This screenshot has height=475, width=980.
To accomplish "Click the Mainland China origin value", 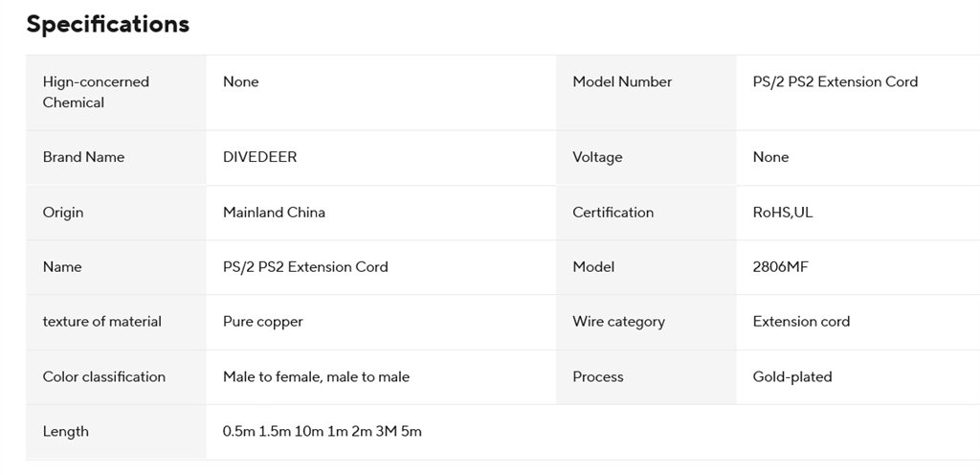I will [x=274, y=213].
